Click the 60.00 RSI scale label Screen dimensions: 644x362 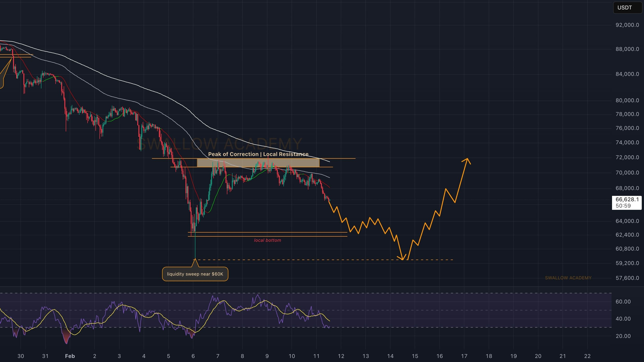click(x=623, y=302)
